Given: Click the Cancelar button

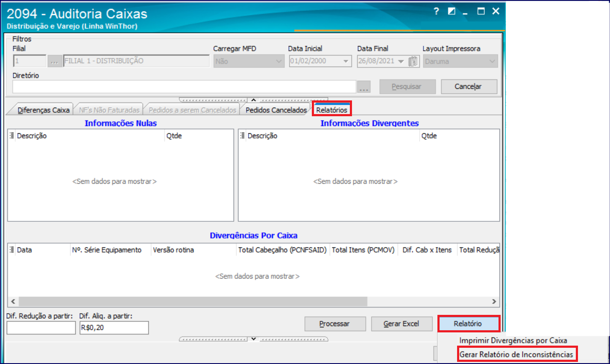Looking at the screenshot, I should pyautogui.click(x=469, y=87).
